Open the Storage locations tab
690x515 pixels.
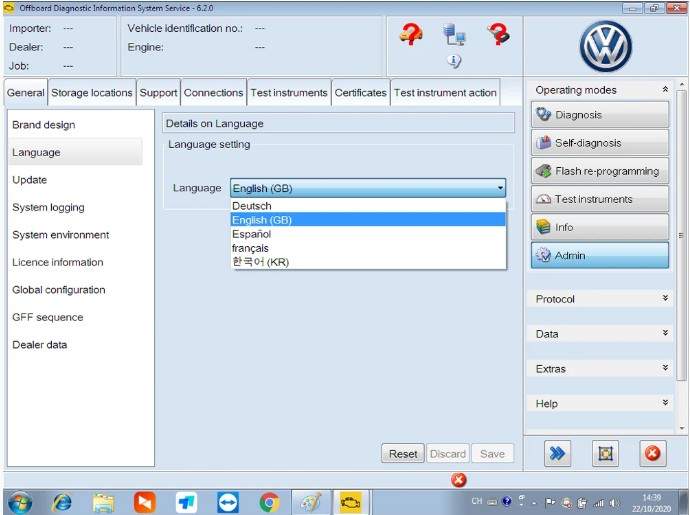[92, 92]
